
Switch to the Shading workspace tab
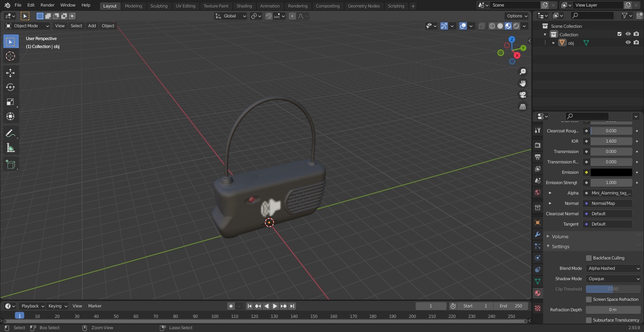click(x=244, y=6)
